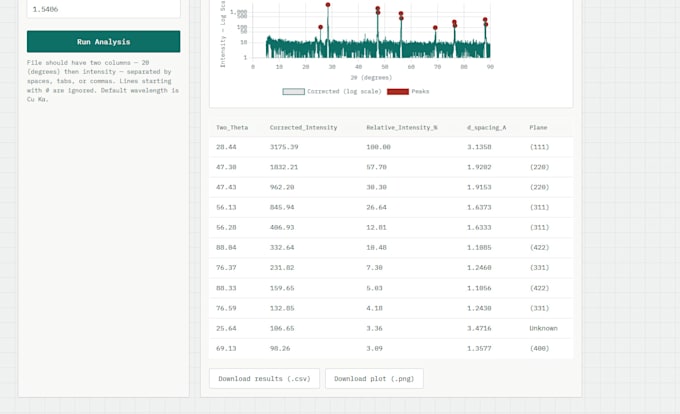Image resolution: width=680 pixels, height=414 pixels.
Task: Select the (422) plane in the 88.33 row
Action: [539, 288]
